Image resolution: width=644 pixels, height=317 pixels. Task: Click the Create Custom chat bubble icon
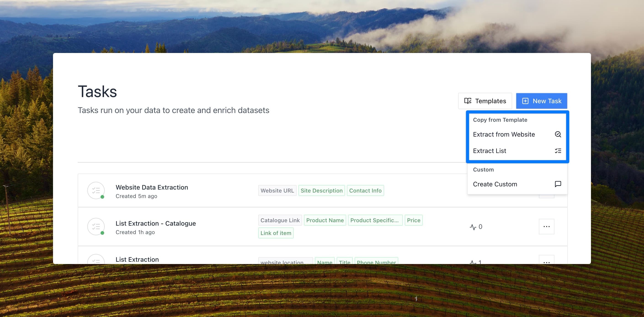click(x=558, y=184)
